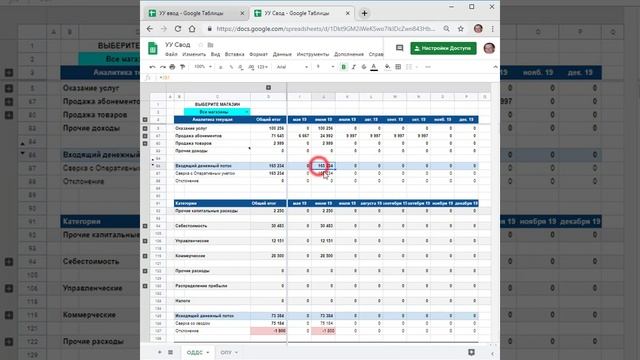Expand the Продажа товаров row group
The image size is (640, 360).
click(145, 143)
